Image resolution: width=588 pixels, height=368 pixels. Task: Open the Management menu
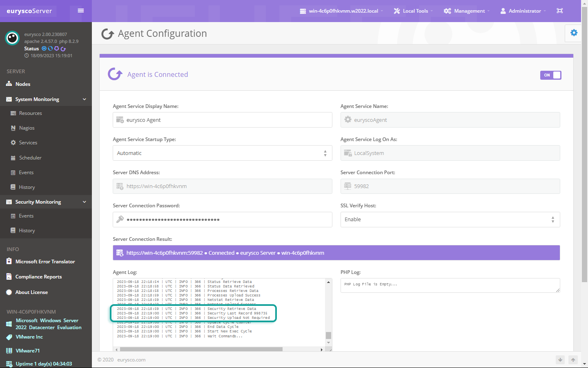(466, 11)
